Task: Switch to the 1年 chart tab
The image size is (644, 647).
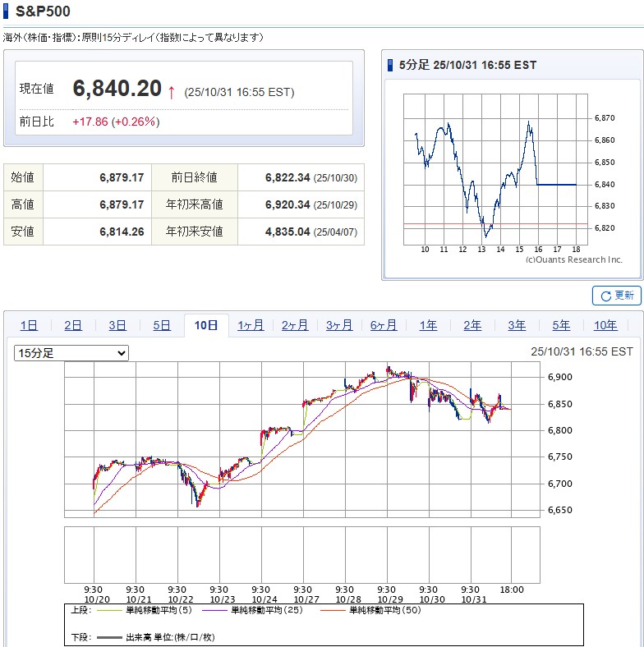Action: [x=428, y=325]
